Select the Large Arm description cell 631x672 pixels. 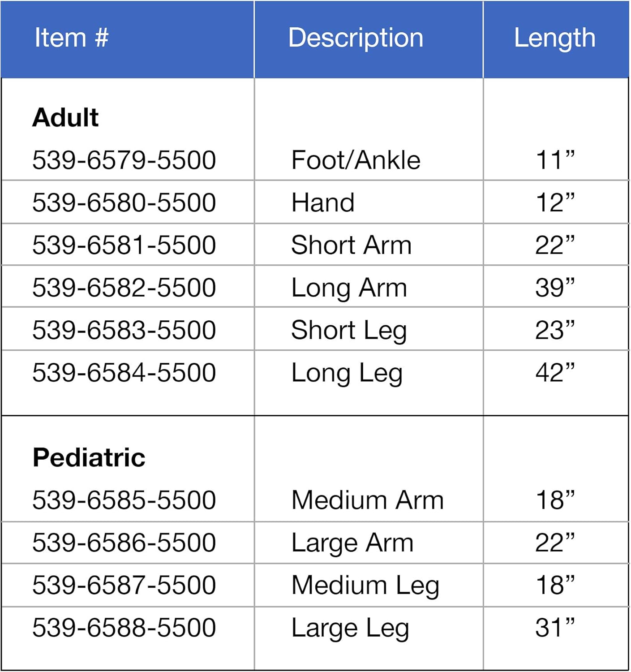coord(352,543)
